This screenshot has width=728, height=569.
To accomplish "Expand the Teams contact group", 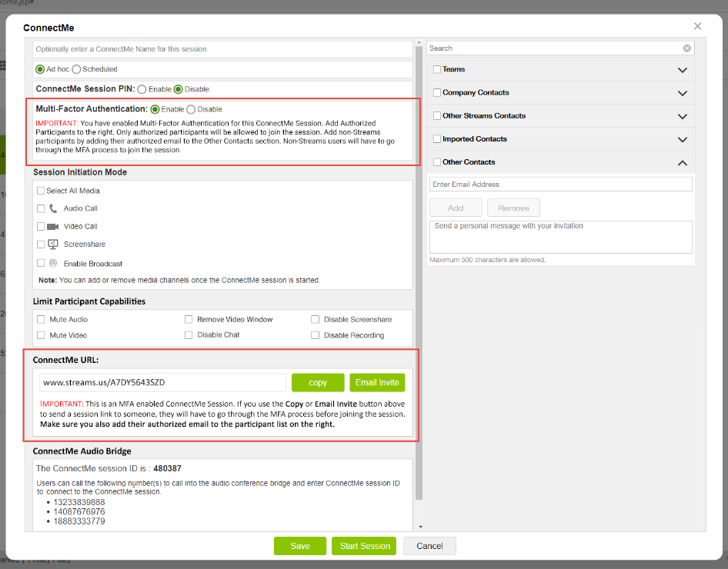I will pyautogui.click(x=682, y=70).
